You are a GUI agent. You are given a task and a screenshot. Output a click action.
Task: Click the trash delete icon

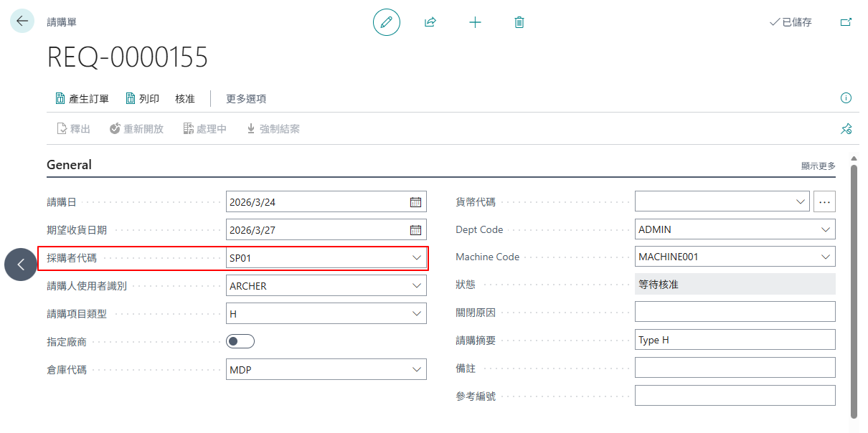[519, 22]
